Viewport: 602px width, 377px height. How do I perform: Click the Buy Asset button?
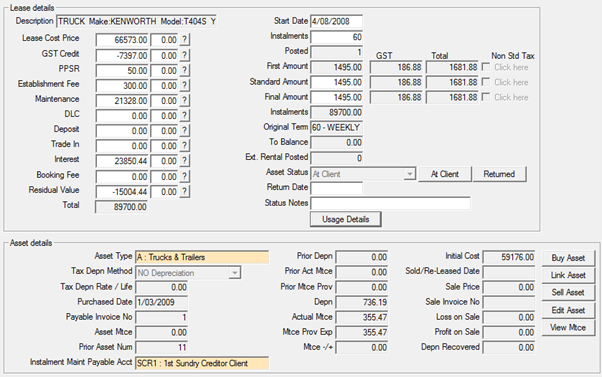point(568,258)
